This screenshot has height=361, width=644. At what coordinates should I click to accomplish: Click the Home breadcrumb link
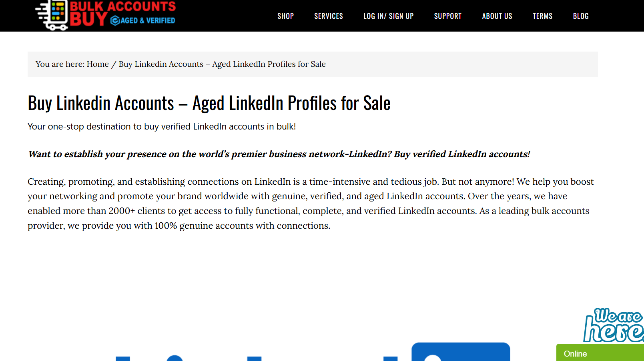(98, 64)
